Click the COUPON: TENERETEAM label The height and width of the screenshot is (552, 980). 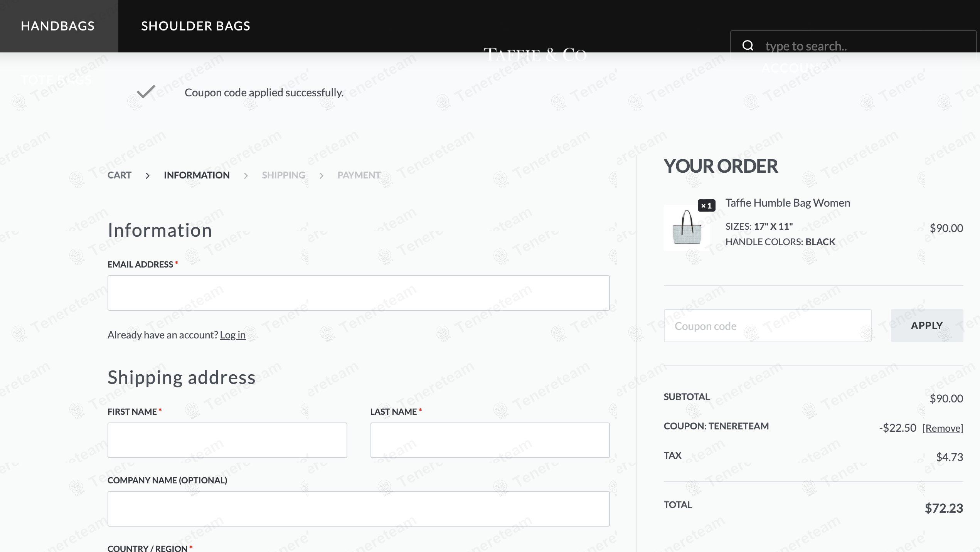(716, 426)
